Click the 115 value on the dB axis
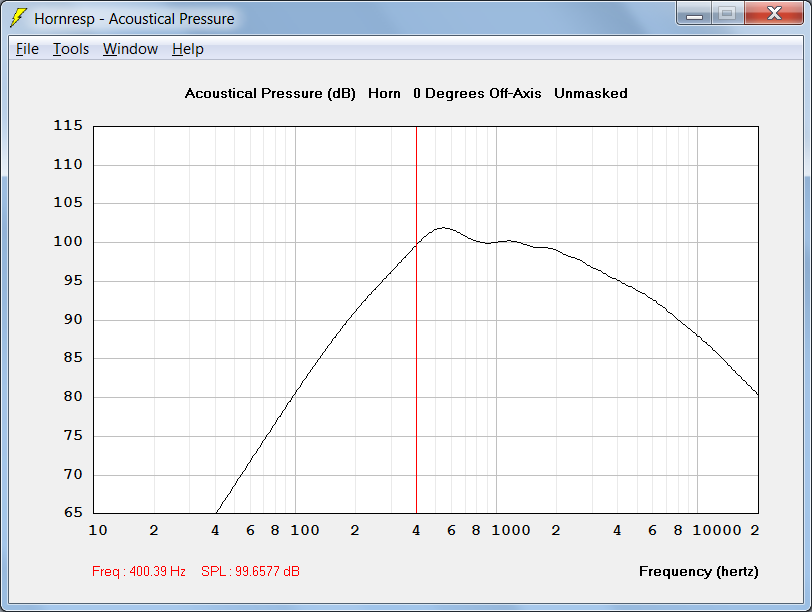Image resolution: width=812 pixels, height=612 pixels. [68, 125]
